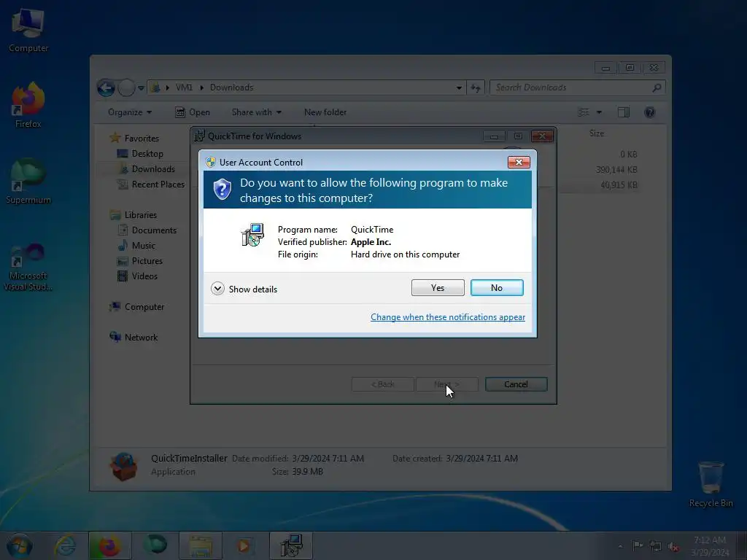This screenshot has height=560, width=747.
Task: Click Open in the Explorer toolbar
Action: pyautogui.click(x=193, y=112)
